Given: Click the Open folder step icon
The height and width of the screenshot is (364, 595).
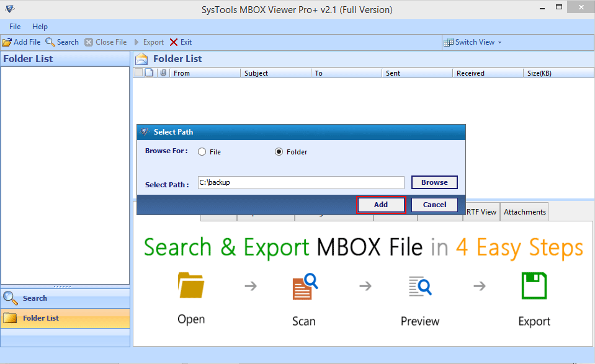Looking at the screenshot, I should coord(191,285).
